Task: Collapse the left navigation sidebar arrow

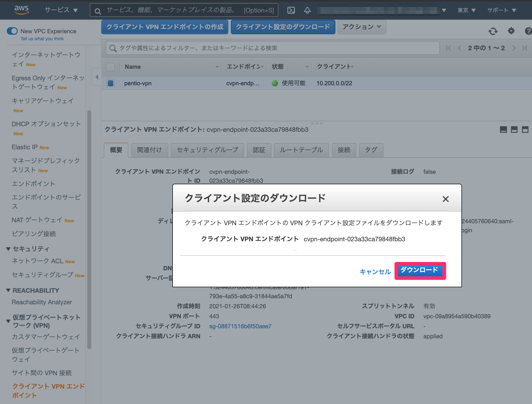Action: pyautogui.click(x=97, y=77)
